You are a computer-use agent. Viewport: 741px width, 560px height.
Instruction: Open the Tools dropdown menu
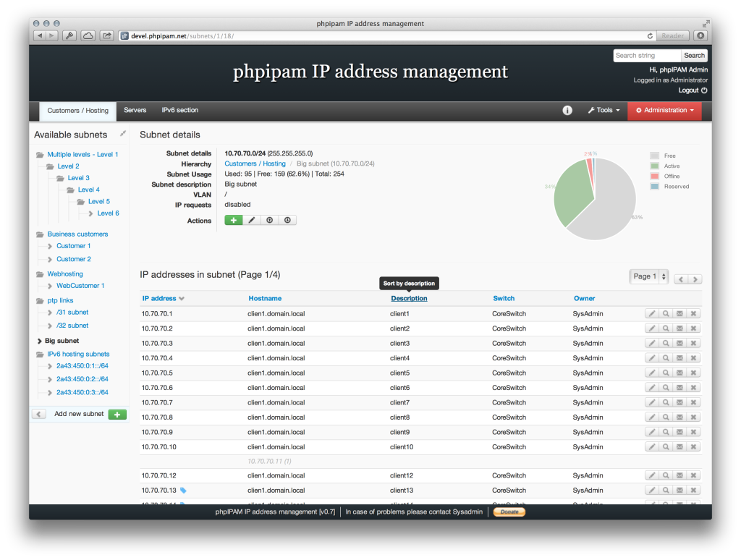point(604,110)
